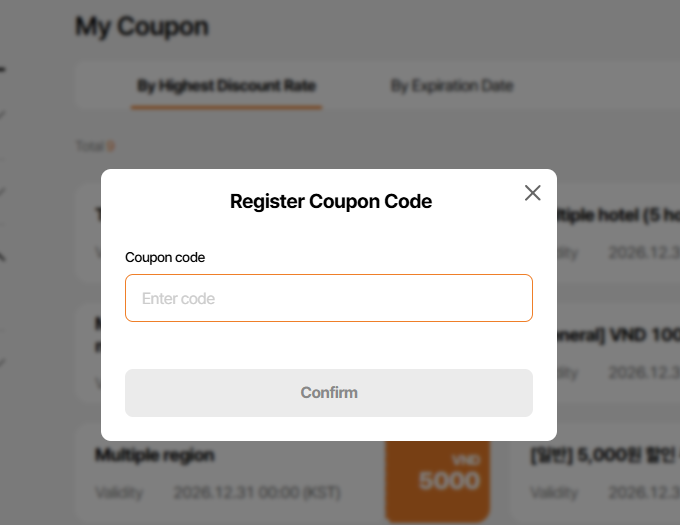The image size is (680, 525).
Task: Click the Total coupon count text
Action: click(95, 146)
